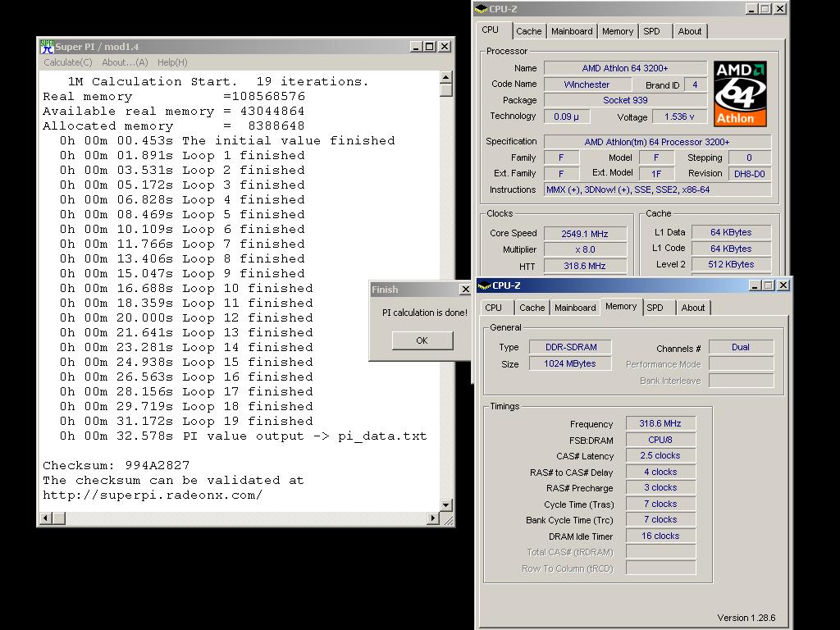Image resolution: width=840 pixels, height=630 pixels.
Task: Click the Version 1.28.6 label
Action: pyautogui.click(x=746, y=618)
